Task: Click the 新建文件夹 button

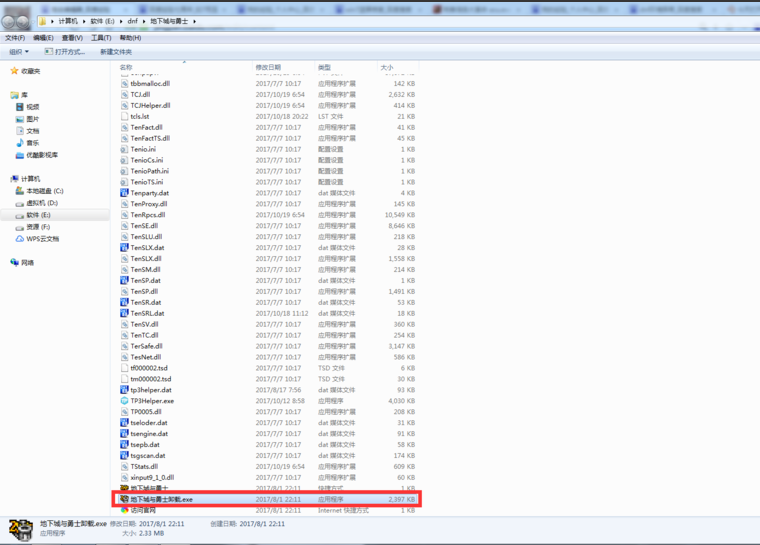Action: coord(115,52)
